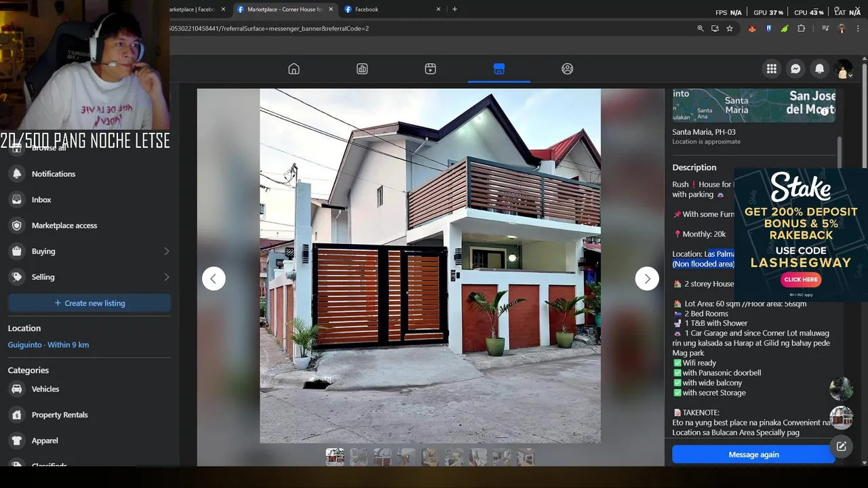
Task: Open the upper chat head avatar
Action: (842, 389)
